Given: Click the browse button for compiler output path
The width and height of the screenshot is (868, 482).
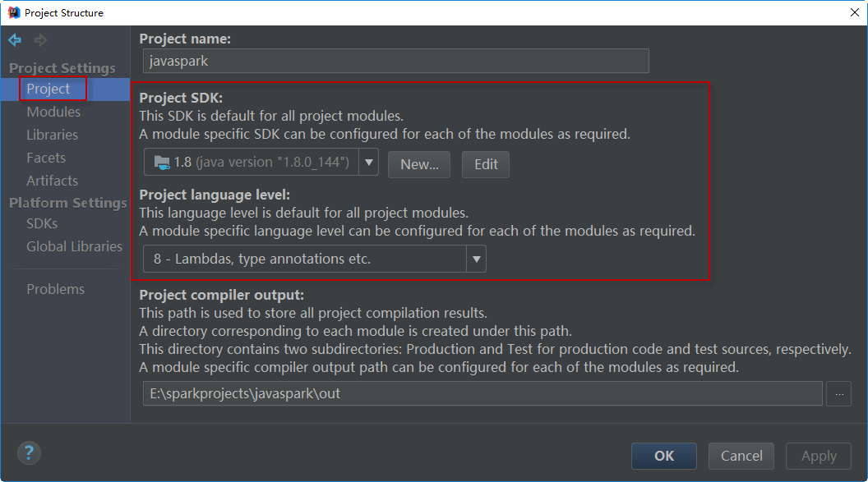Looking at the screenshot, I should 838,393.
